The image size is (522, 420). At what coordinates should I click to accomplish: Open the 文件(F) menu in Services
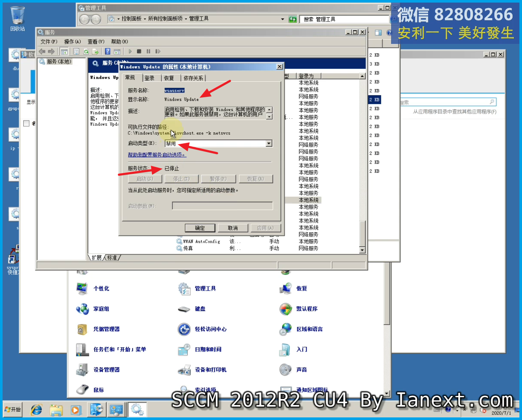point(49,42)
